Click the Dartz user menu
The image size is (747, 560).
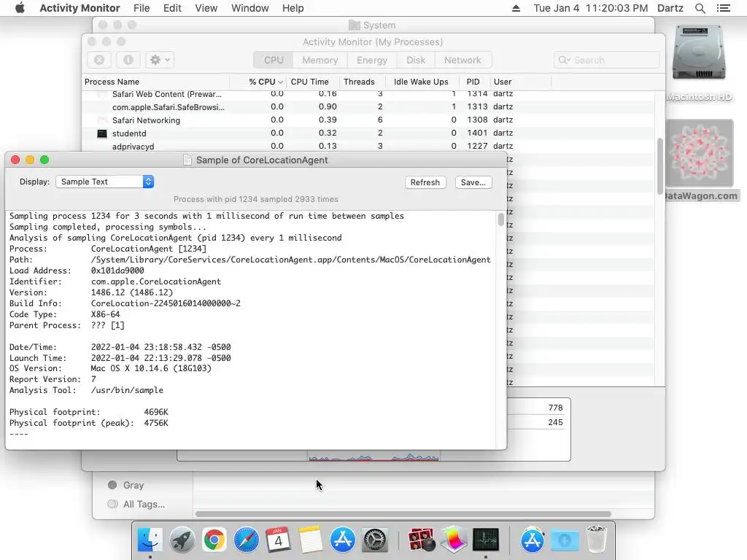coord(670,8)
